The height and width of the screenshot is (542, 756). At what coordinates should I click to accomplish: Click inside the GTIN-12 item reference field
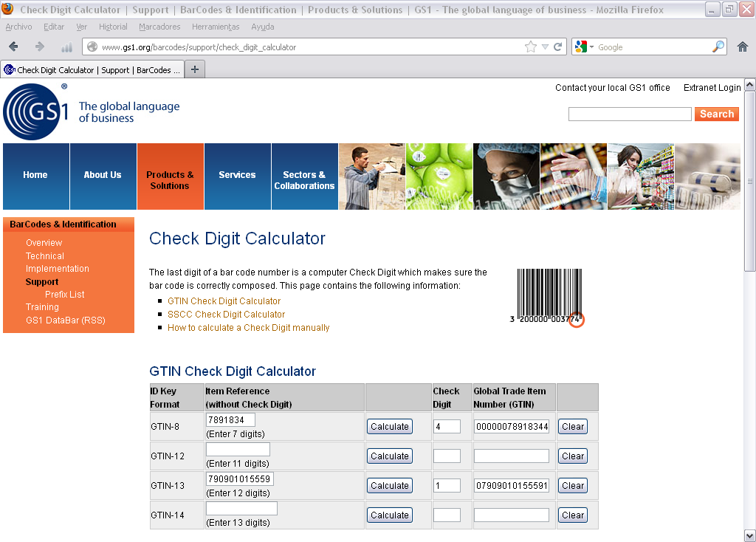click(x=237, y=448)
